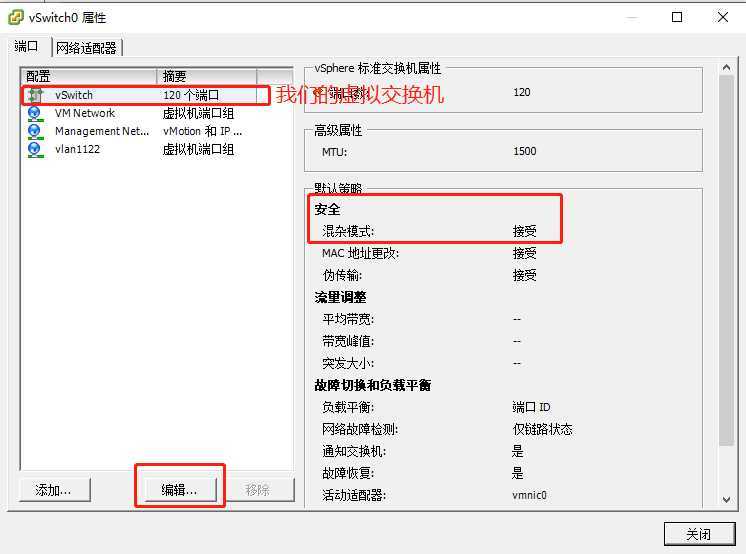Click the VM Network port group icon
Screen dimensions: 746x554
[x=35, y=114]
